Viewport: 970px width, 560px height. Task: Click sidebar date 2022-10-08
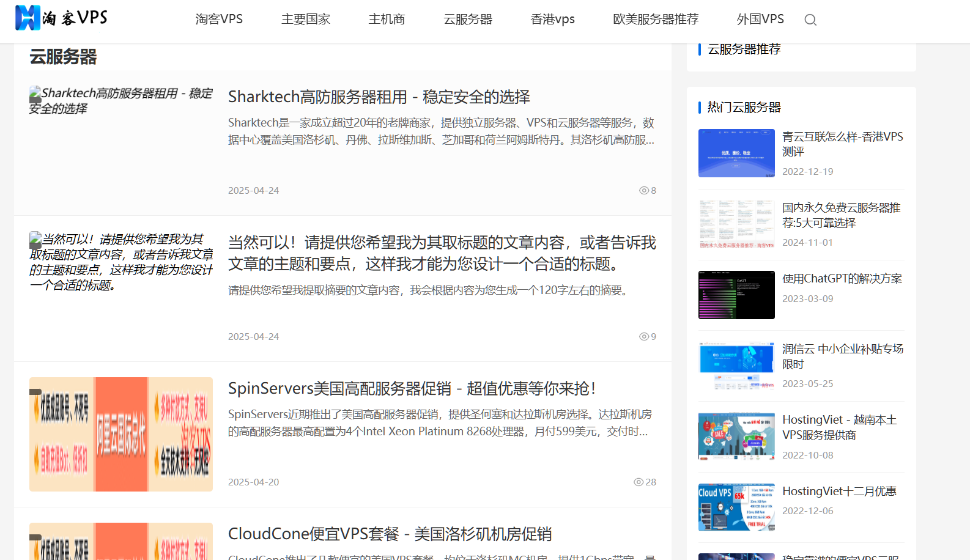tap(808, 455)
